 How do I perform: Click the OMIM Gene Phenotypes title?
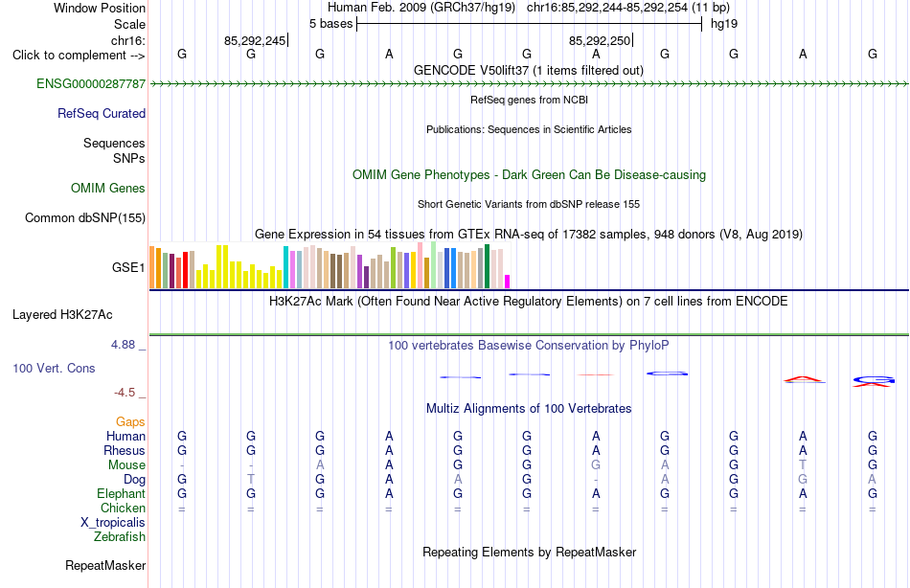pyautogui.click(x=529, y=174)
